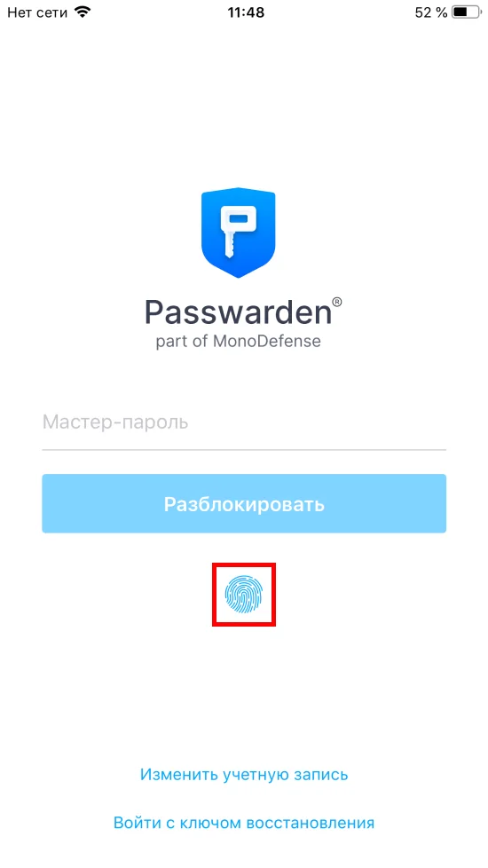
Task: Tap the Wi-Fi icon in status bar
Action: click(83, 12)
